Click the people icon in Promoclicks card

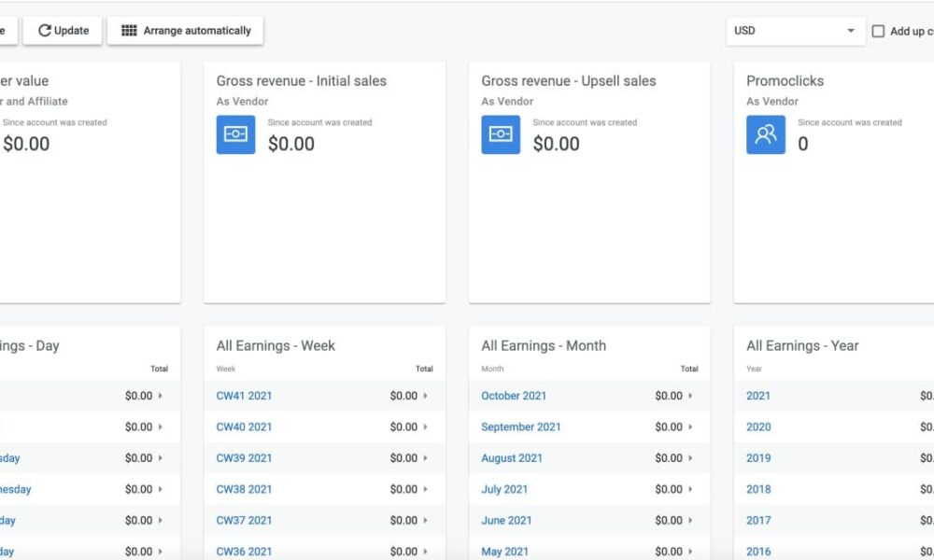[766, 134]
